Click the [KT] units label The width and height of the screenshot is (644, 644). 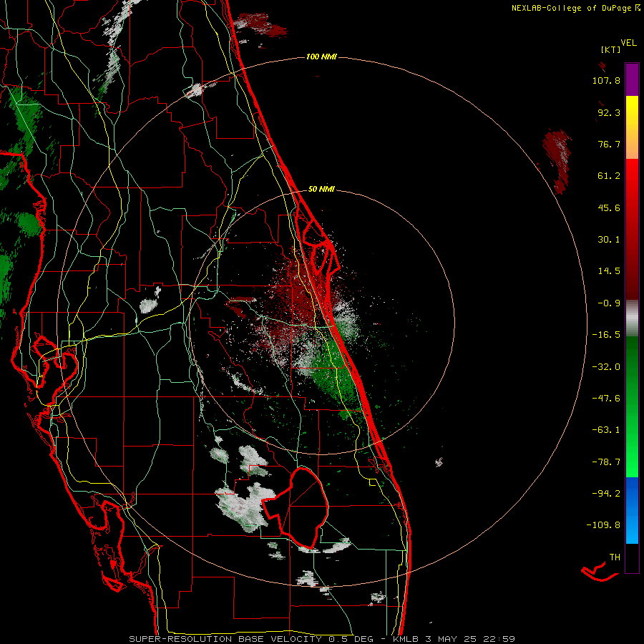point(610,49)
